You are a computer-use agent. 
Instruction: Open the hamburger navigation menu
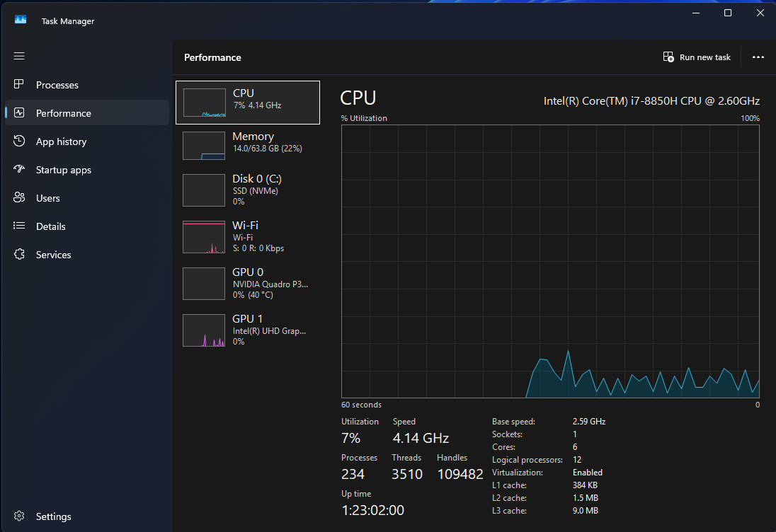click(x=19, y=56)
